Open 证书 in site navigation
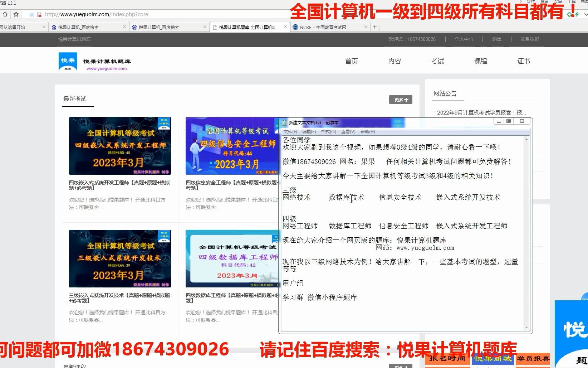This screenshot has height=368, width=588. tap(524, 61)
